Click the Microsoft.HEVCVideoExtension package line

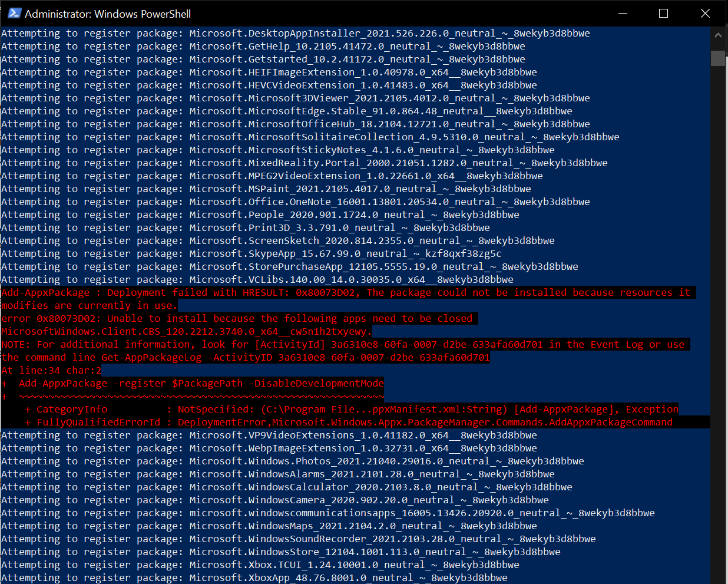tap(269, 85)
